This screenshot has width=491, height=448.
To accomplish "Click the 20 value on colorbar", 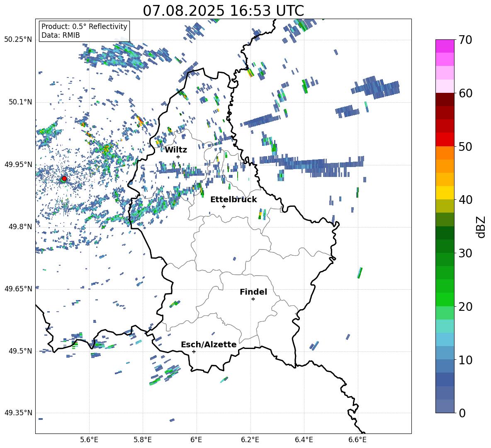I will click(x=465, y=306).
